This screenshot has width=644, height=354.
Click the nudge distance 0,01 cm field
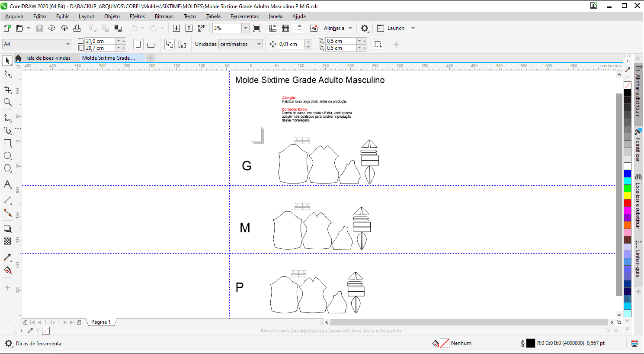tap(292, 44)
